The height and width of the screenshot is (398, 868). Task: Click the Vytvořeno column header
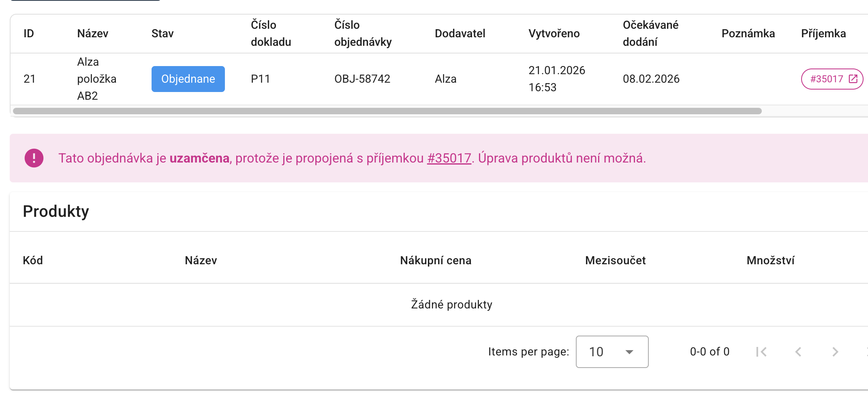tap(554, 34)
